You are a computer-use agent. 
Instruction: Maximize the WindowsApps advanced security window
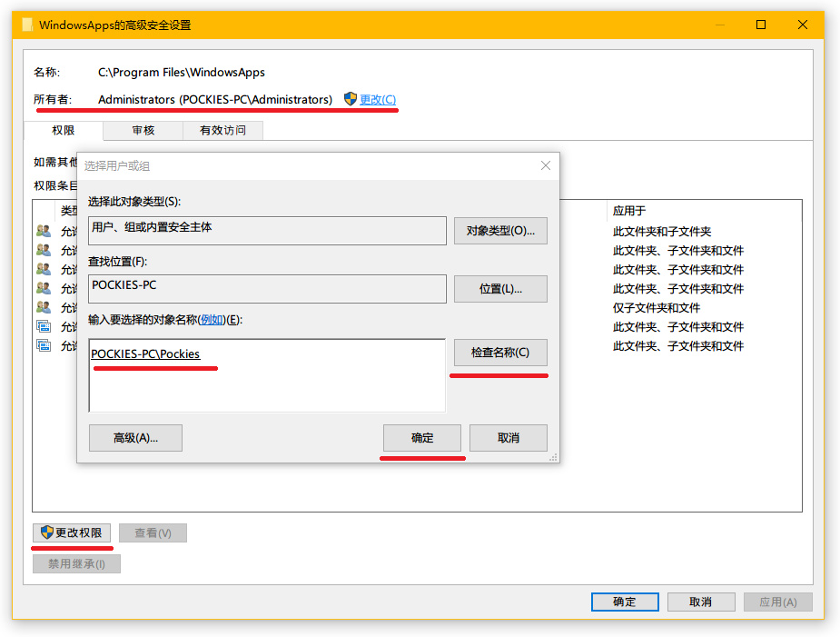[x=761, y=25]
